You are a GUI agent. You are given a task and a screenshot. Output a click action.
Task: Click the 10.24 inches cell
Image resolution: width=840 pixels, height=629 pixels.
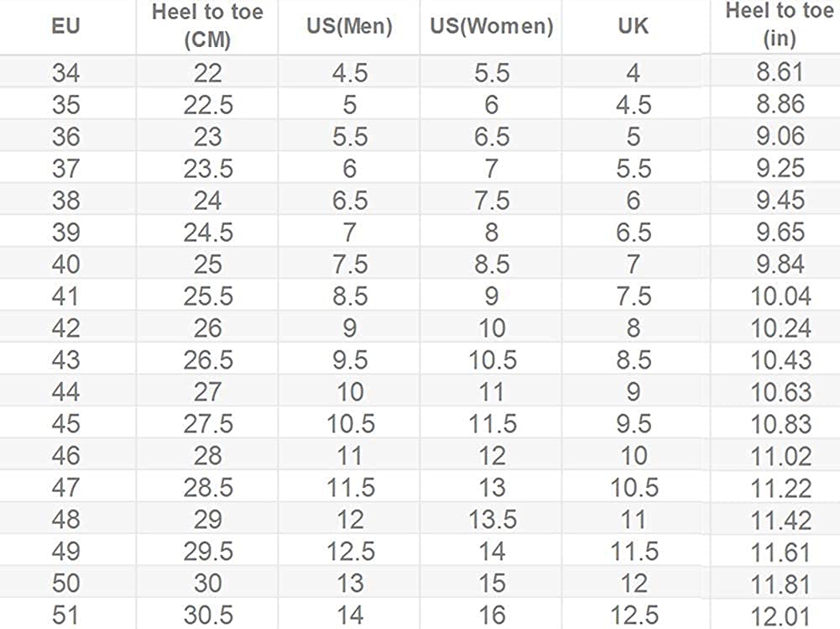click(780, 328)
